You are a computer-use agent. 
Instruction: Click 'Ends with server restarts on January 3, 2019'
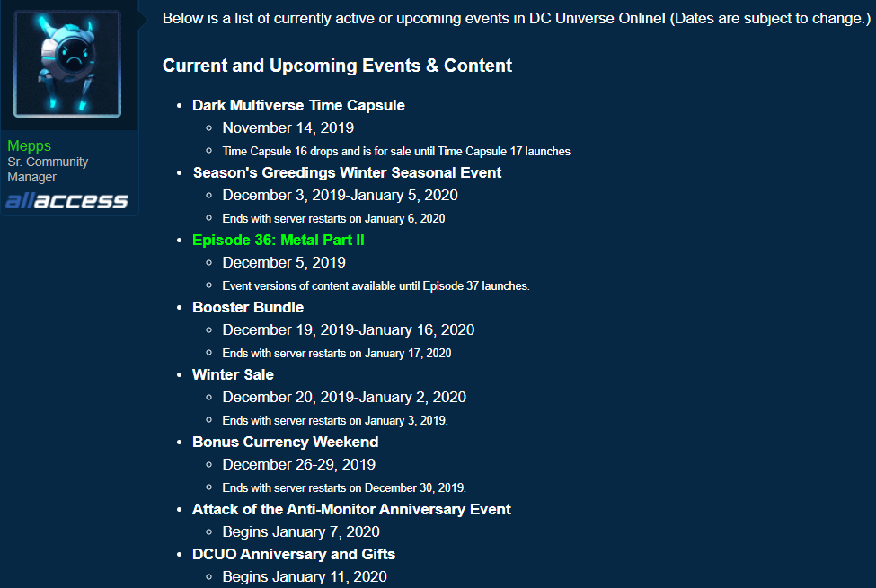pyautogui.click(x=335, y=420)
